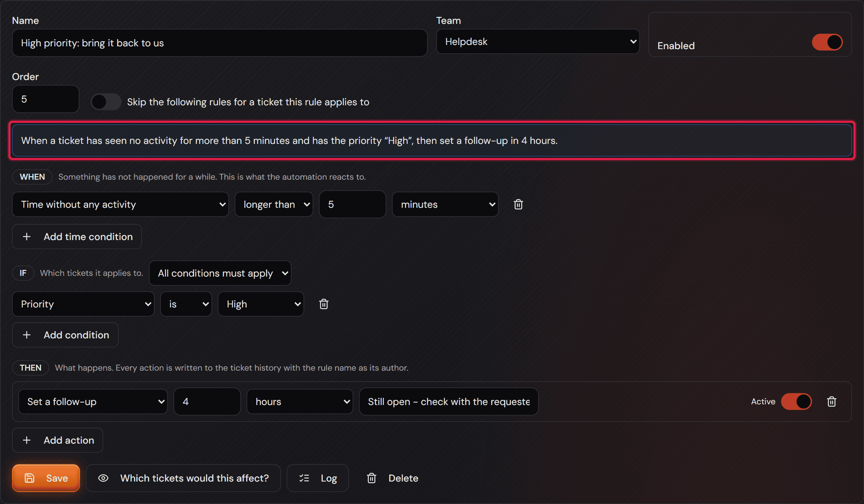The width and height of the screenshot is (864, 504).
Task: Click the Order number field
Action: point(45,99)
